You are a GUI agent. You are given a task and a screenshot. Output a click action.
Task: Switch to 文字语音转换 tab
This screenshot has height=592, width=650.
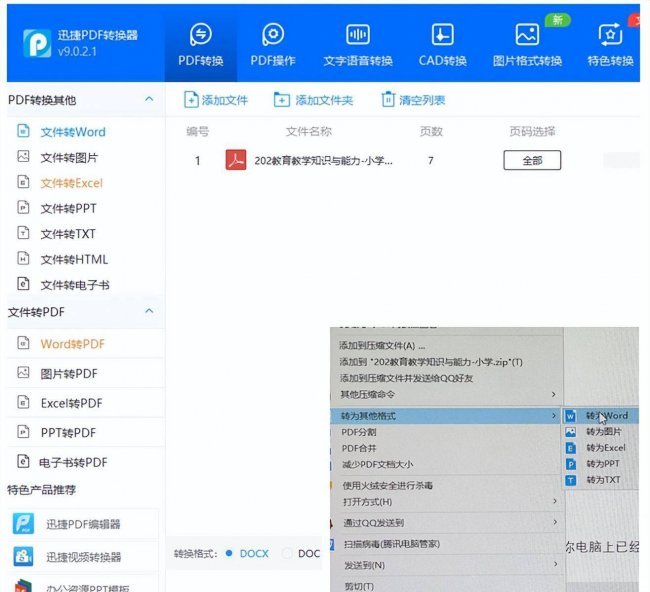(358, 45)
